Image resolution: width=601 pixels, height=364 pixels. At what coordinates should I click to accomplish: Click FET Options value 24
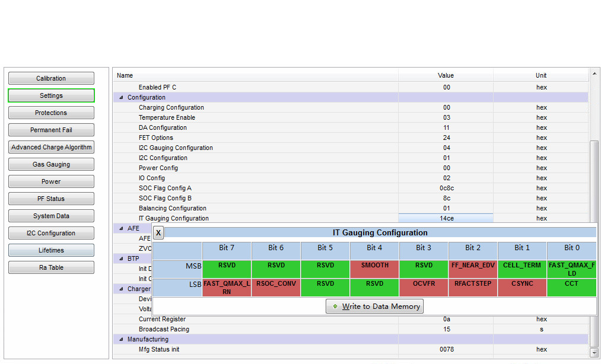point(447,138)
